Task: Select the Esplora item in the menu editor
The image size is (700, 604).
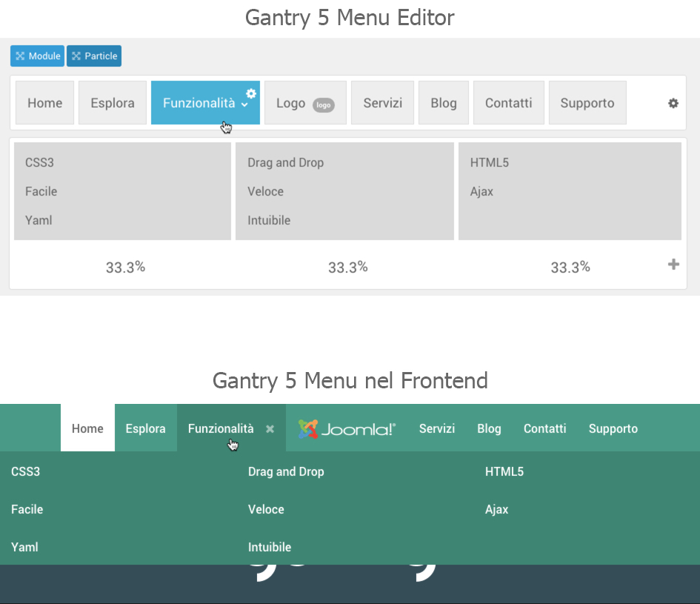Action: click(x=113, y=103)
